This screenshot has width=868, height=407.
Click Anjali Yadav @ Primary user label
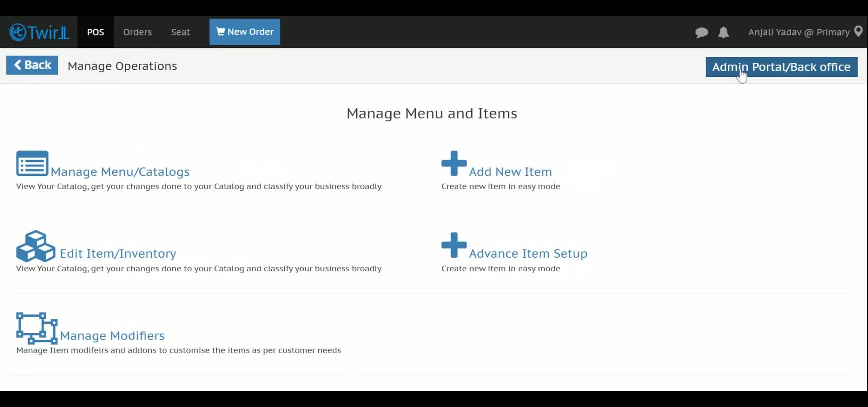coord(799,32)
